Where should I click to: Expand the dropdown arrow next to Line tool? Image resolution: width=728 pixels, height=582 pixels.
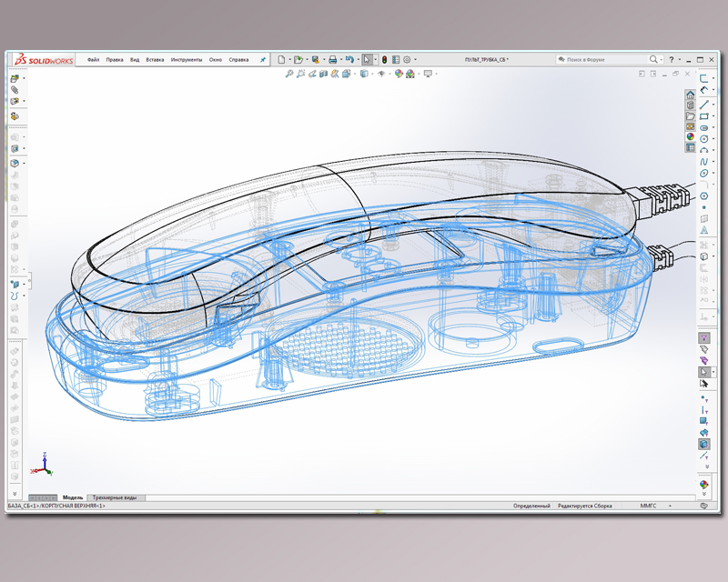pos(713,105)
